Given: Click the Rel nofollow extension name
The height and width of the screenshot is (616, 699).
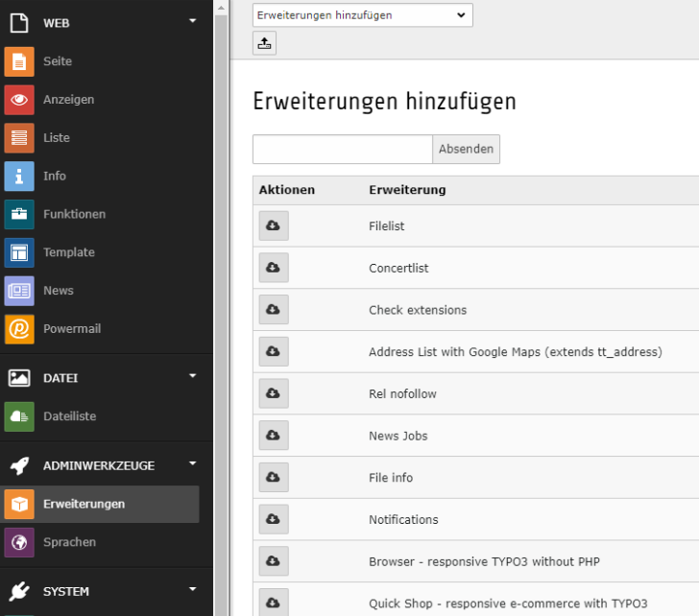Looking at the screenshot, I should [402, 394].
